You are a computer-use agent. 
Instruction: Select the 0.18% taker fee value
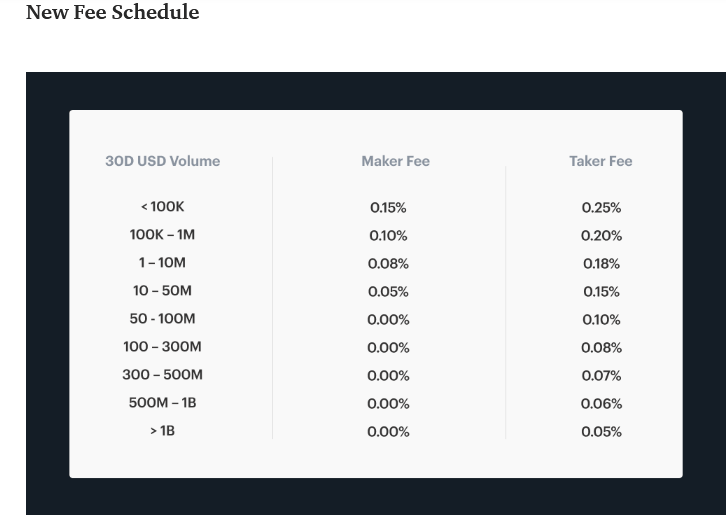point(601,264)
